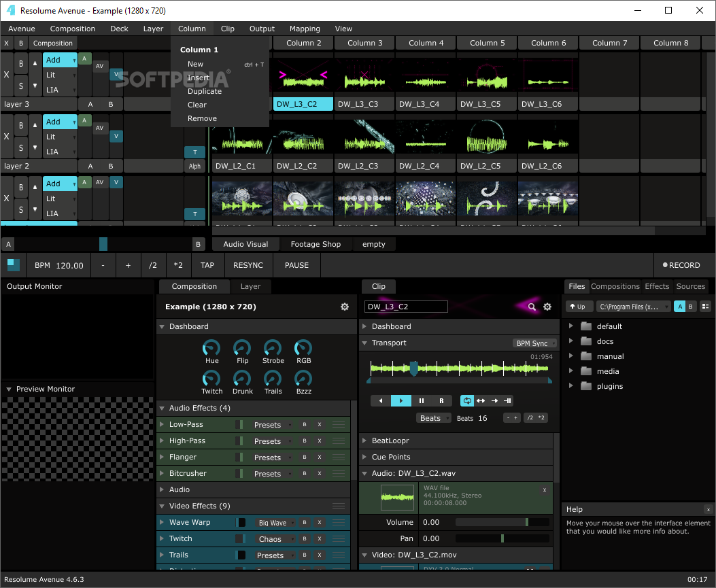Bypass the Flanger effect with B
This screenshot has height=588, width=716.
305,457
